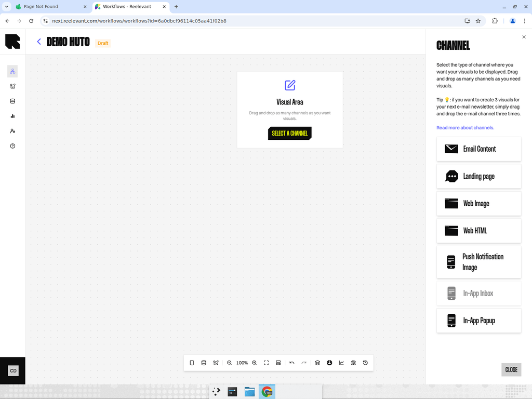Open the browser extensions icon

(x=495, y=21)
